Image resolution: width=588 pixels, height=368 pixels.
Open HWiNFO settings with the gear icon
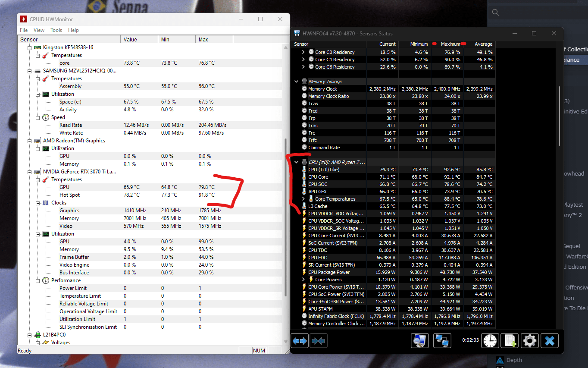pos(529,340)
